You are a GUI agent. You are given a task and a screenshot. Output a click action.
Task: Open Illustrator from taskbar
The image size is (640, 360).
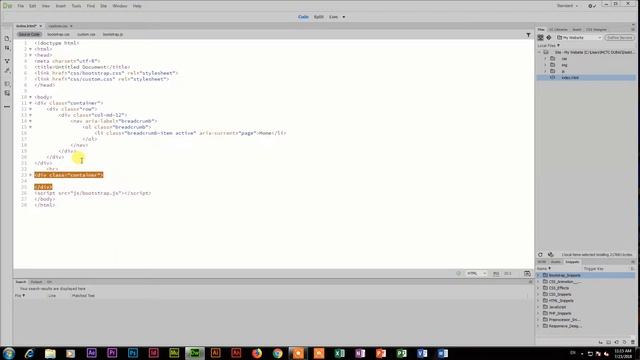tap(216, 353)
